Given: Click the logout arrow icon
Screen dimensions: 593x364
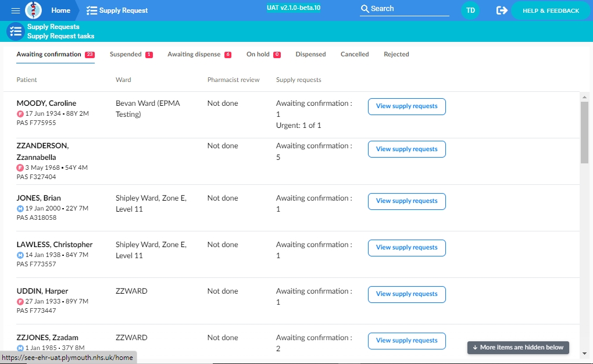Looking at the screenshot, I should click(x=502, y=10).
